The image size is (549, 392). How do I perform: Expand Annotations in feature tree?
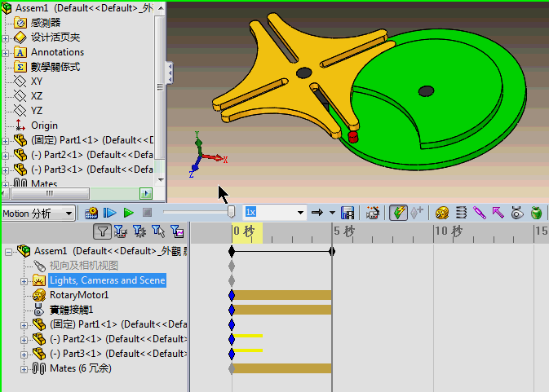pyautogui.click(x=6, y=53)
